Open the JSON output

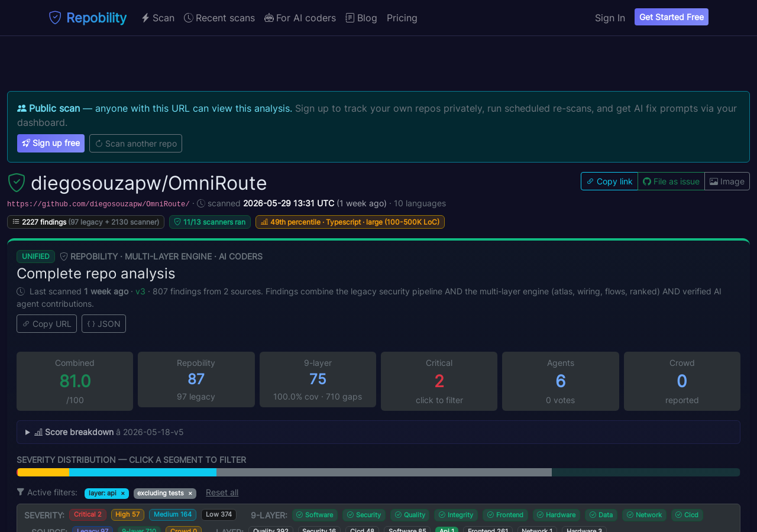pos(103,324)
